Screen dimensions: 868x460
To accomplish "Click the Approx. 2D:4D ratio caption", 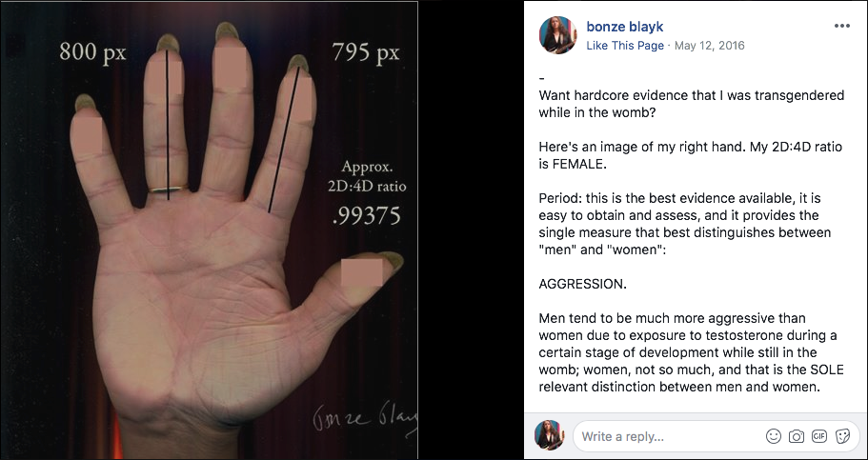I will tap(367, 176).
